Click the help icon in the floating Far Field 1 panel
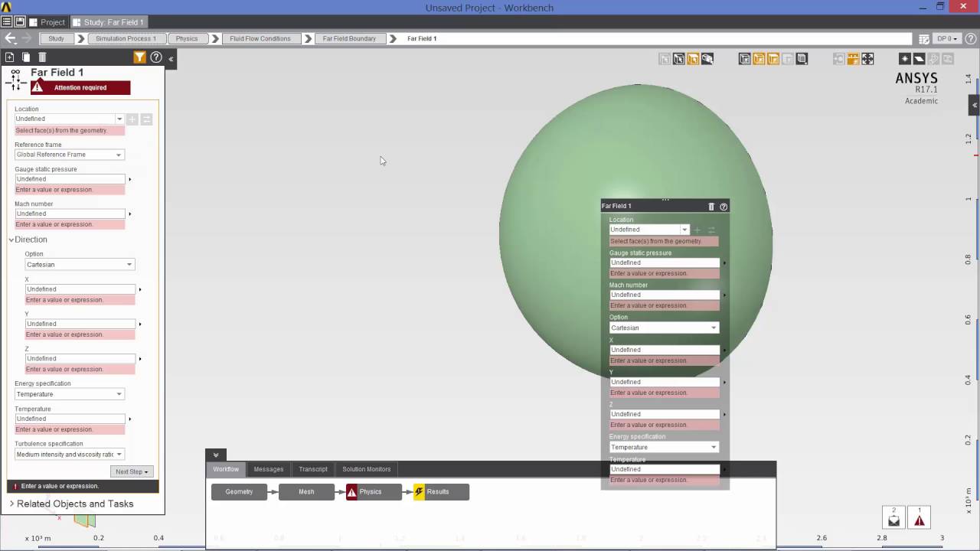The image size is (980, 551). coord(724,206)
